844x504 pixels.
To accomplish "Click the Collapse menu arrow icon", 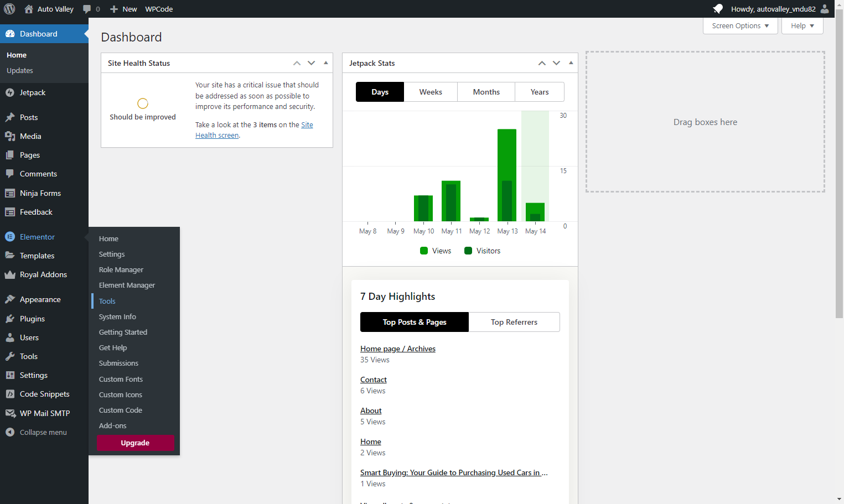I will 10,432.
